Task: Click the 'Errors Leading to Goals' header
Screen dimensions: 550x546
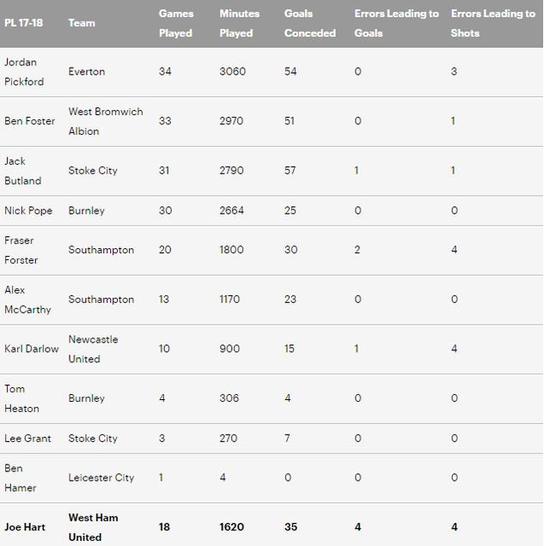Action: (396, 23)
